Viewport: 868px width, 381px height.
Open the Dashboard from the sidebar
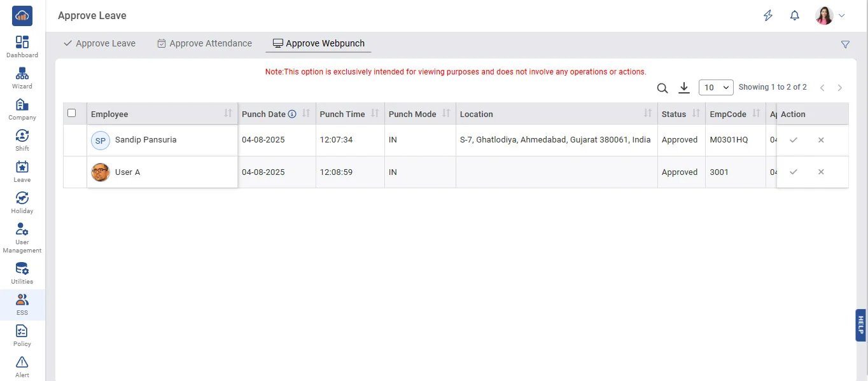(22, 47)
